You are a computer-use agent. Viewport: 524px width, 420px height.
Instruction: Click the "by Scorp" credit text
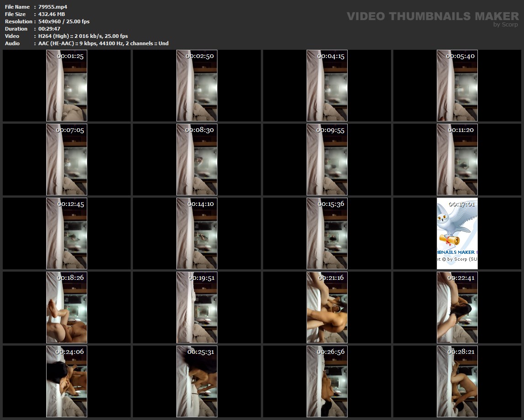click(x=505, y=25)
